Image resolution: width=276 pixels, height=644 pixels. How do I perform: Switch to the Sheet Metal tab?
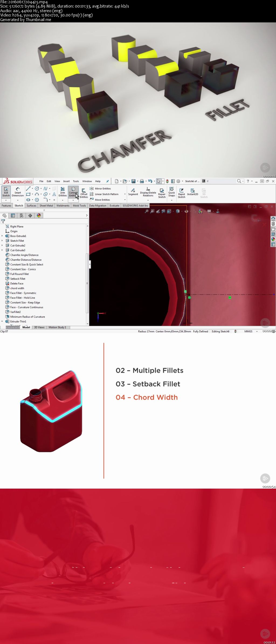(46, 206)
